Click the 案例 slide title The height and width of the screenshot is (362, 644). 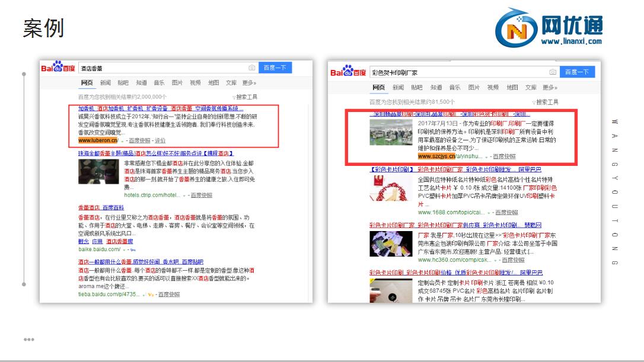43,28
